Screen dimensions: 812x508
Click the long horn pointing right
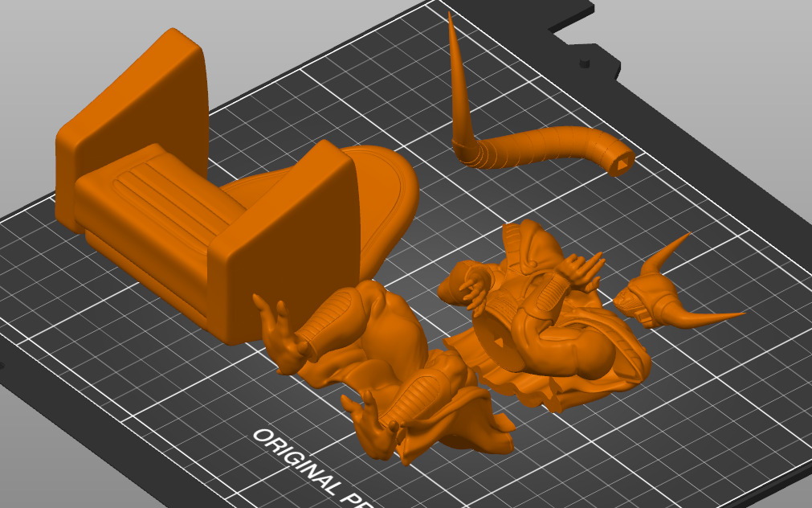[715, 317]
